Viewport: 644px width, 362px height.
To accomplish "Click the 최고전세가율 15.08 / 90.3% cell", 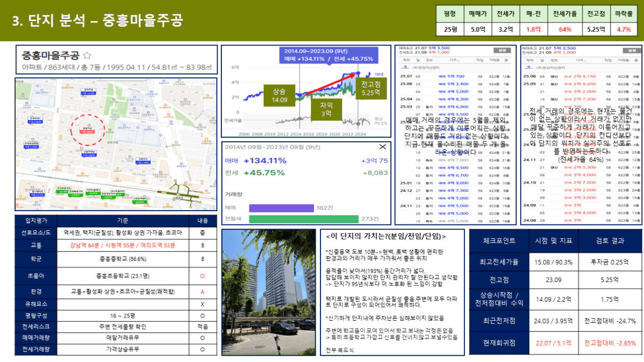I will coord(553,262).
